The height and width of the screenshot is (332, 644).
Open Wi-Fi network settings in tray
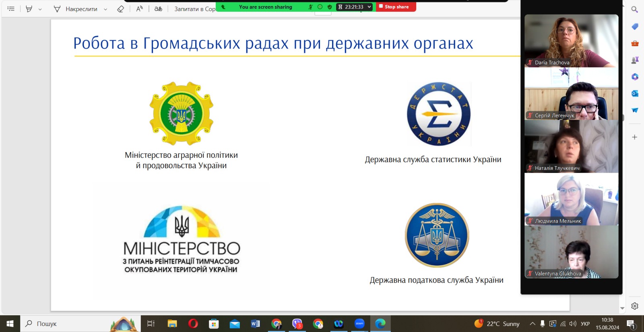point(563,324)
